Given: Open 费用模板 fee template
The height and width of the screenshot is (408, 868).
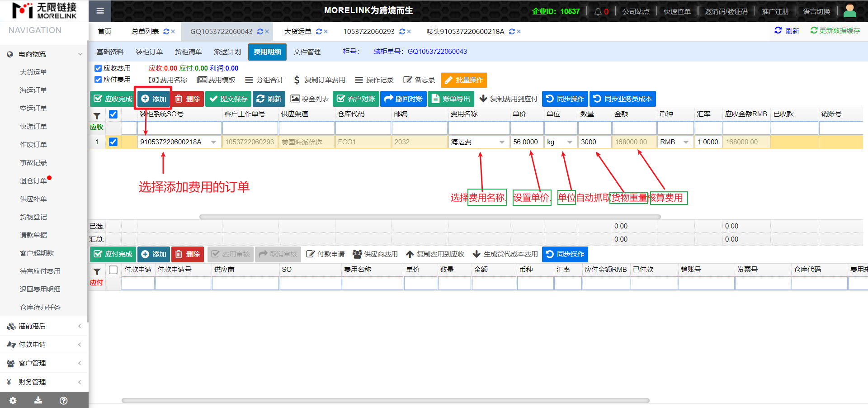Looking at the screenshot, I should click(x=216, y=80).
